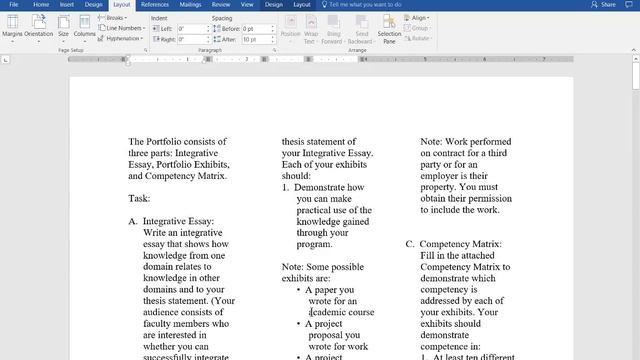Open the Rotate dropdown
The height and width of the screenshot is (360, 640).
point(418,38)
